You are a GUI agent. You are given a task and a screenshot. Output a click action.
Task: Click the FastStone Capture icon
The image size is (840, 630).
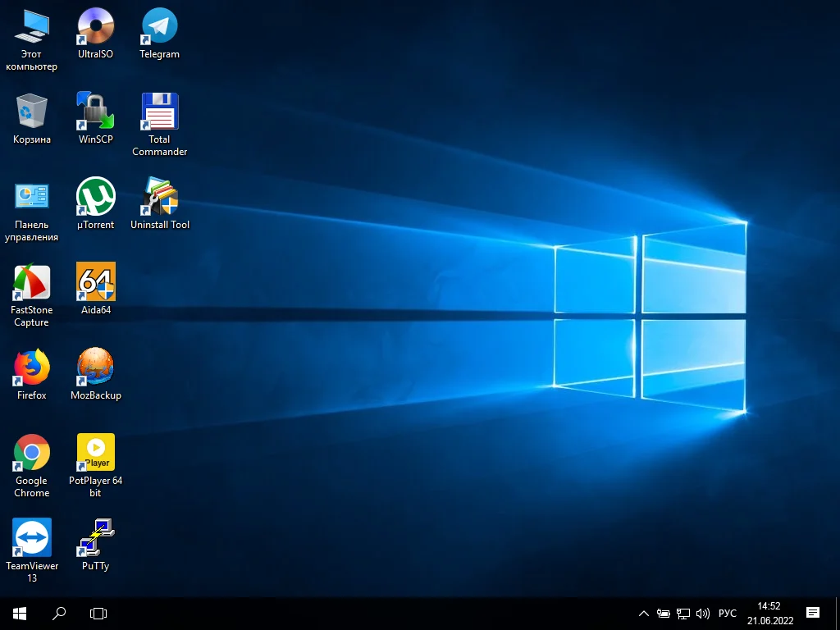coord(31,282)
